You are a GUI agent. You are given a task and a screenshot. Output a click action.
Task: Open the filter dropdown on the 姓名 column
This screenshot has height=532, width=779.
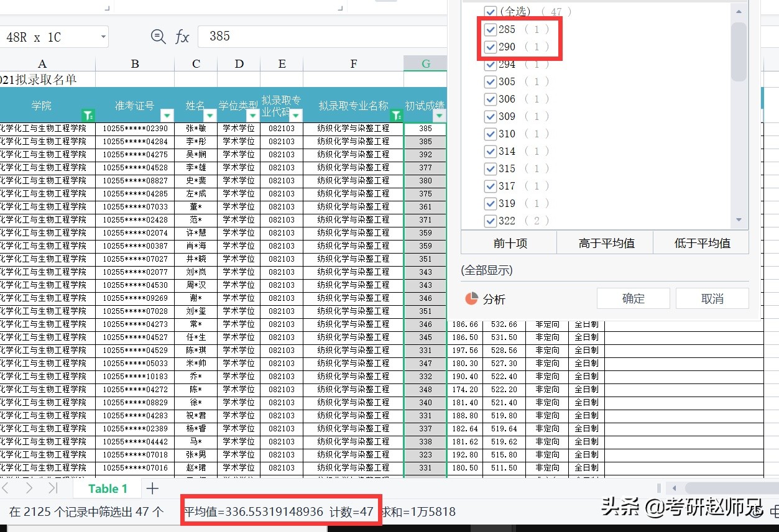(x=210, y=114)
